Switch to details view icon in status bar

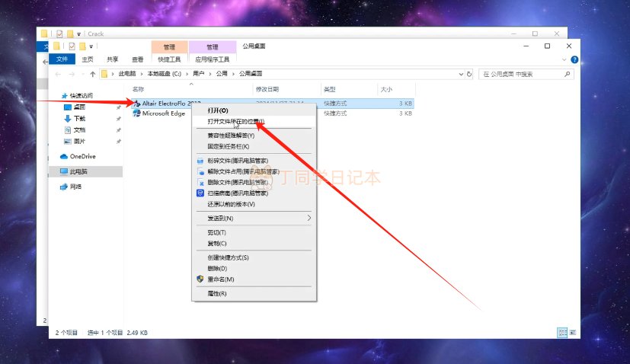pos(561,333)
